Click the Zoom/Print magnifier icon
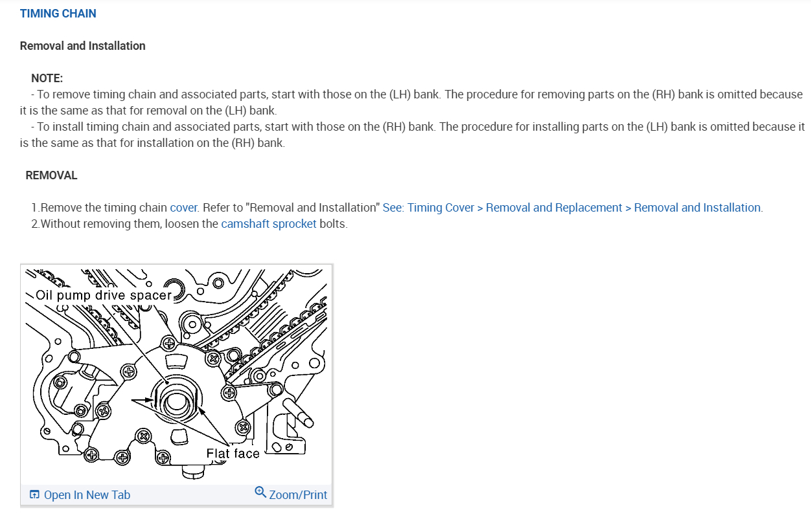This screenshot has width=811, height=532. tap(260, 493)
